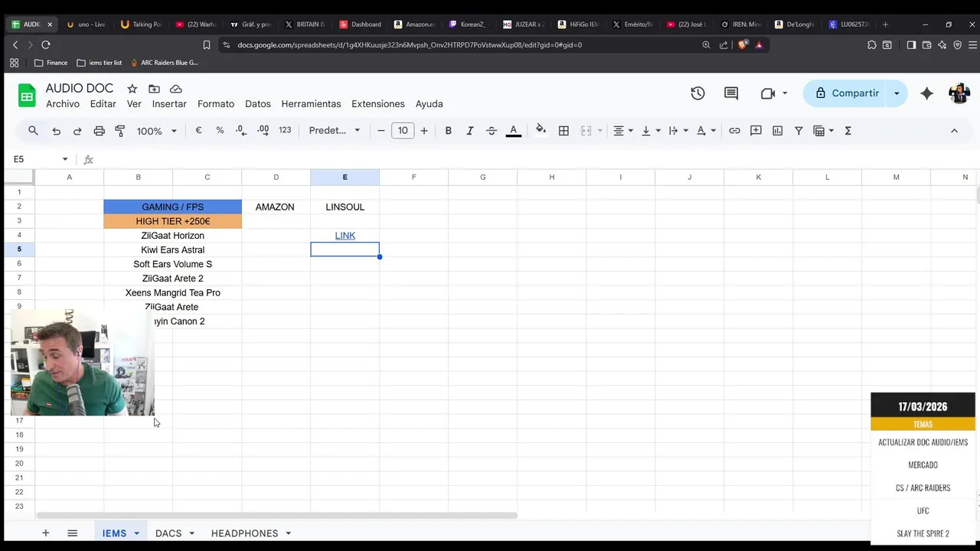Increase the font size

pyautogui.click(x=424, y=131)
